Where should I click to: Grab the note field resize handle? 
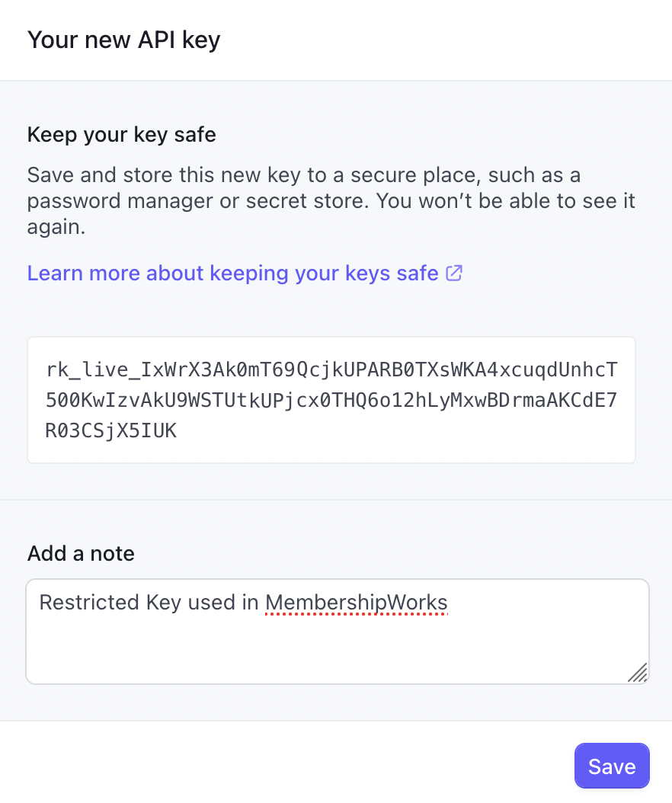pos(638,672)
